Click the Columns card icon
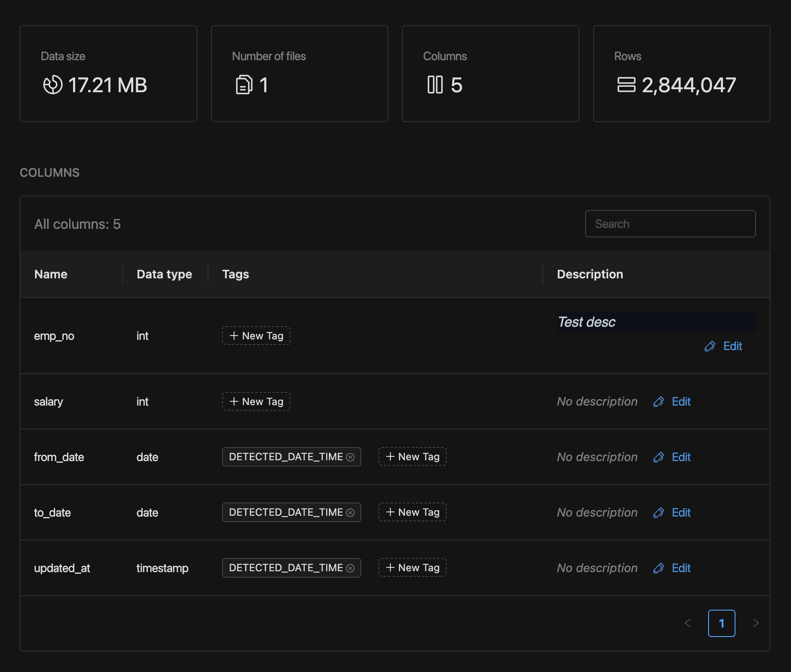Screen dimensions: 791x672 tap(435, 85)
